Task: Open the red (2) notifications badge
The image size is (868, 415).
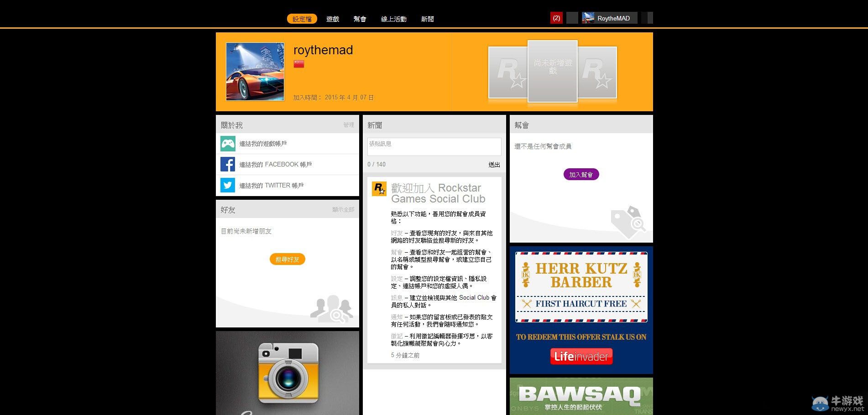Action: tap(556, 18)
